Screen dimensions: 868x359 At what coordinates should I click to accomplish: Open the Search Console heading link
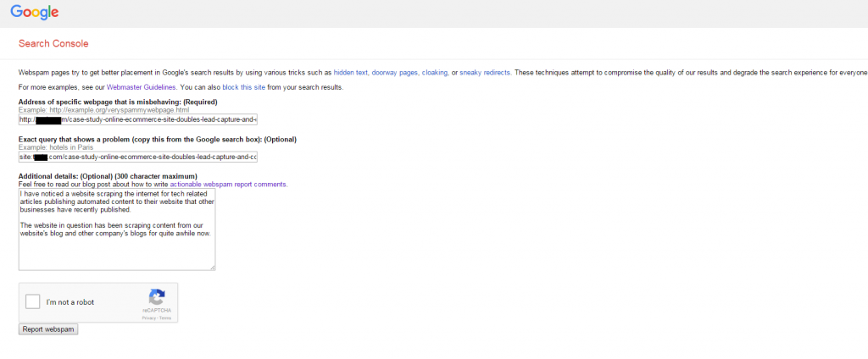53,44
